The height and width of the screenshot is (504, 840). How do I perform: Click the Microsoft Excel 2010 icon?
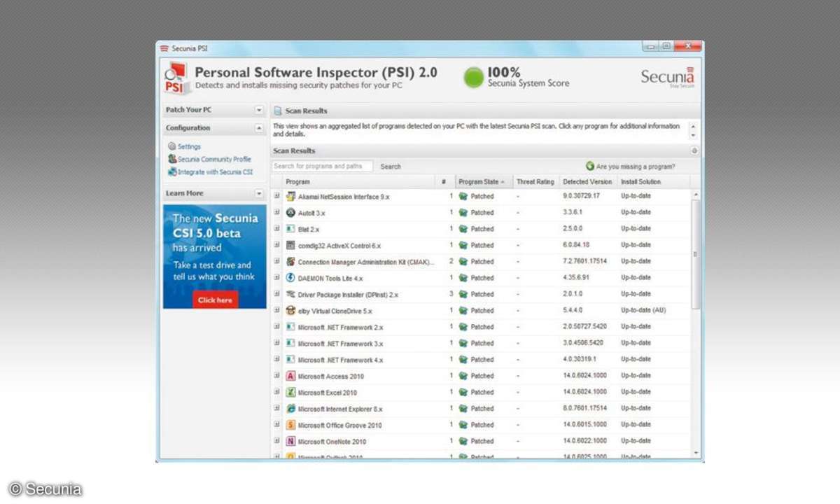click(291, 393)
